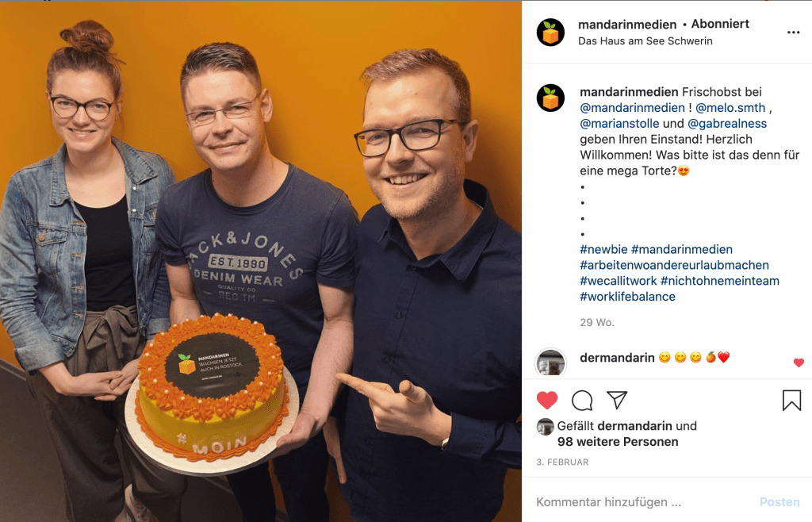The height and width of the screenshot is (522, 812).
Task: Show list of 98 weitere Personen
Action: point(618,442)
